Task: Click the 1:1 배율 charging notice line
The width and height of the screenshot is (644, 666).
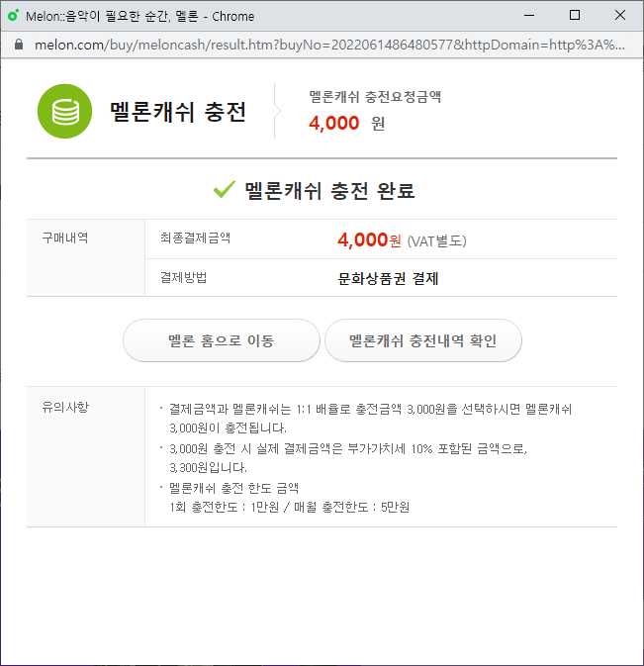Action: coord(370,419)
